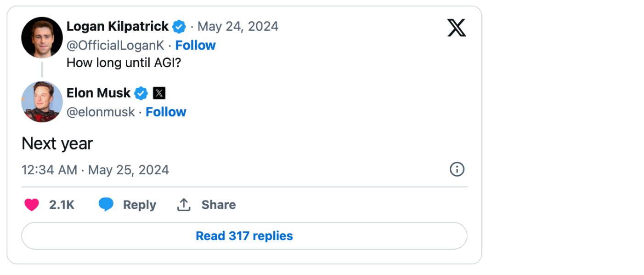This screenshot has width=644, height=275.
Task: Click Read 317 replies button
Action: coord(244,236)
